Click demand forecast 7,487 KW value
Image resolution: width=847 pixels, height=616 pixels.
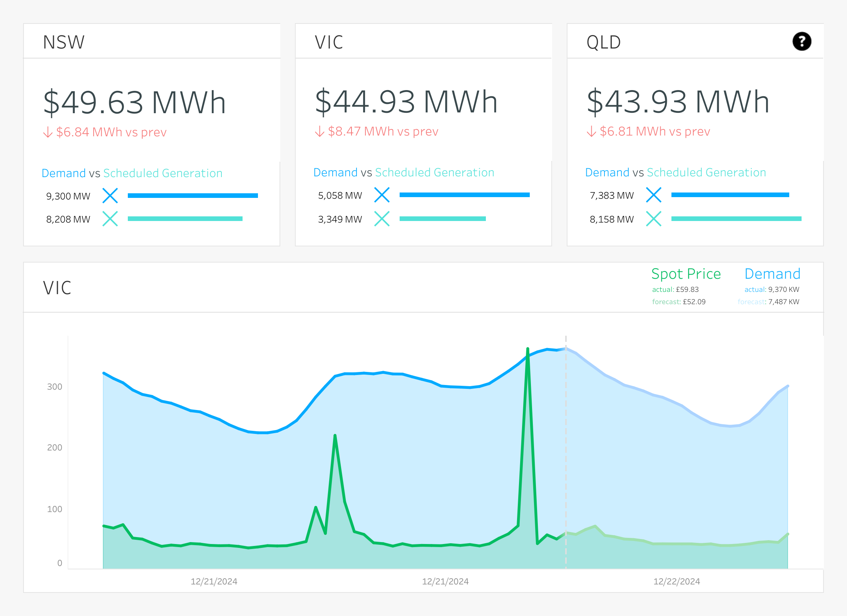coord(784,302)
